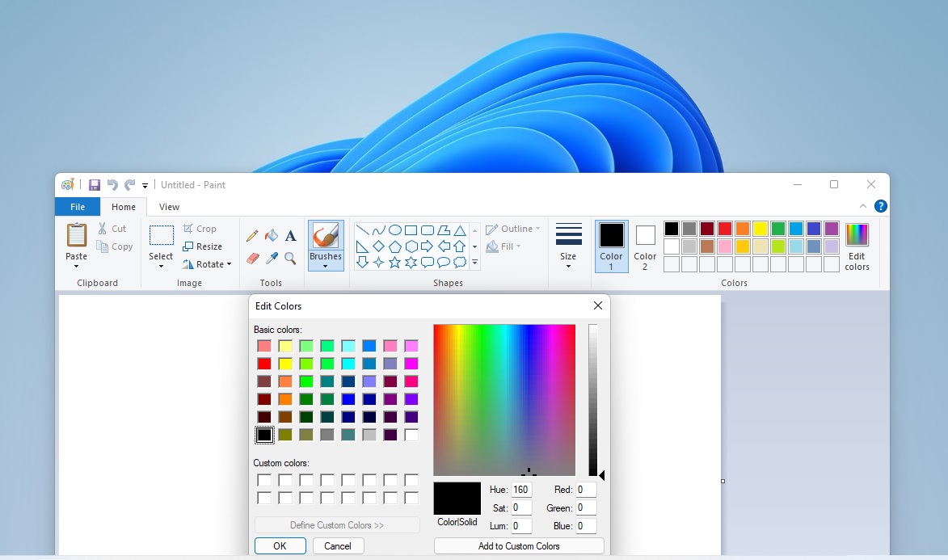Open the Size thickness dropdown

[x=568, y=247]
